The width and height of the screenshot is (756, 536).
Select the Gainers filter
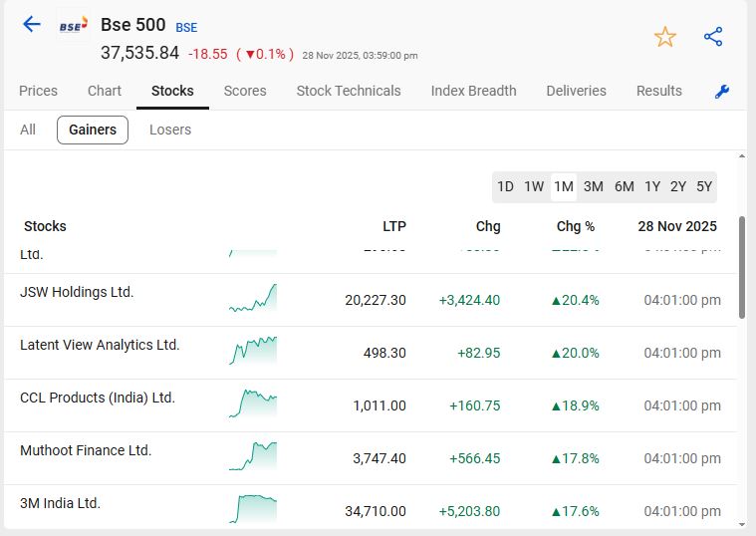(93, 130)
